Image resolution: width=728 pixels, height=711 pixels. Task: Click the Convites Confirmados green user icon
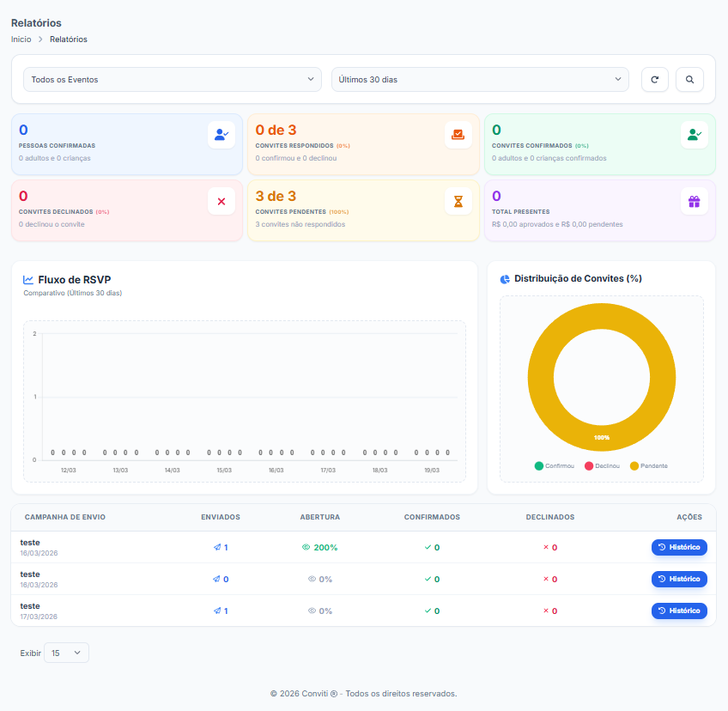click(695, 134)
